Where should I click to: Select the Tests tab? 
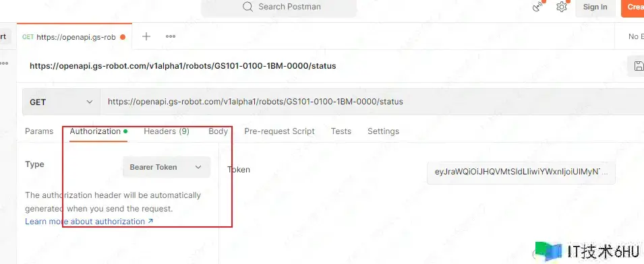tap(341, 131)
